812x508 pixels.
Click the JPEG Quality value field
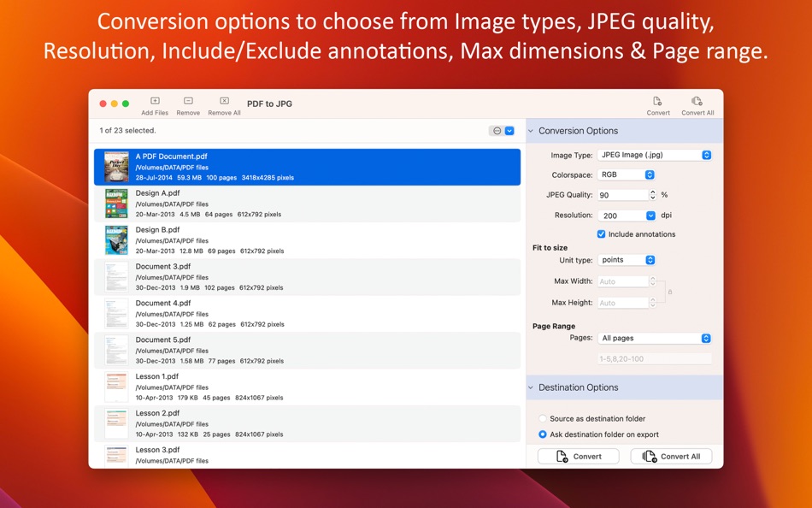[622, 195]
